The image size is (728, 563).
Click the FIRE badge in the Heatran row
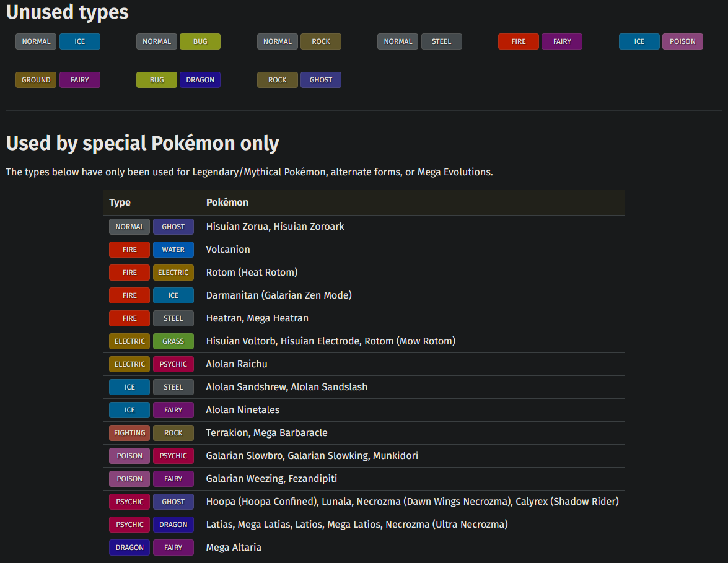[x=129, y=318]
